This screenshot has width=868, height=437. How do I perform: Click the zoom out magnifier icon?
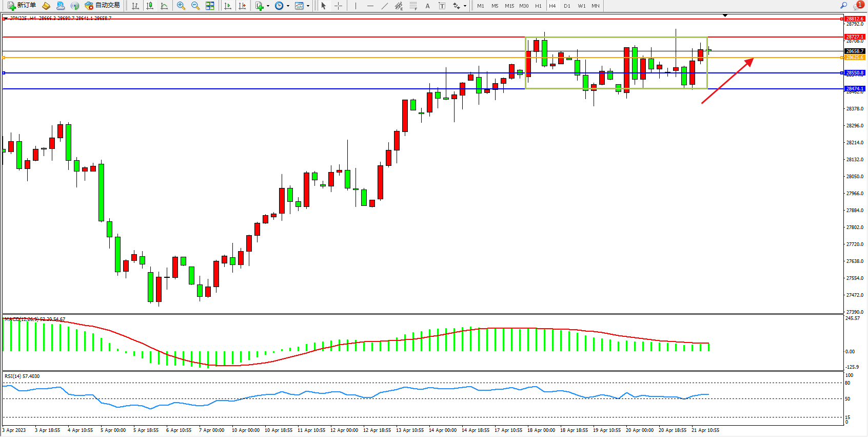click(195, 6)
